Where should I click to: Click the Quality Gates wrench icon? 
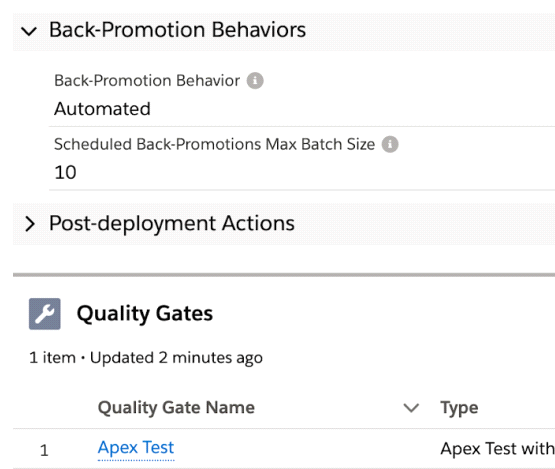[45, 314]
